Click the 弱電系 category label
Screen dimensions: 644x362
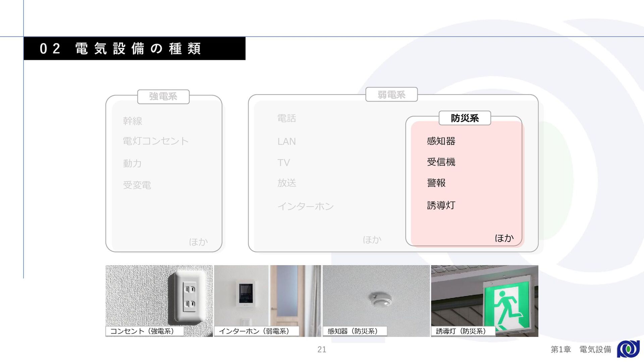pos(391,95)
